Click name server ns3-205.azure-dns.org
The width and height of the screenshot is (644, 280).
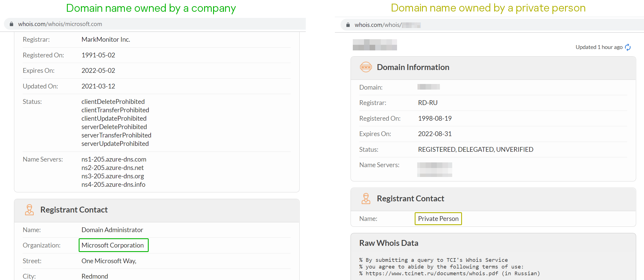tap(113, 176)
